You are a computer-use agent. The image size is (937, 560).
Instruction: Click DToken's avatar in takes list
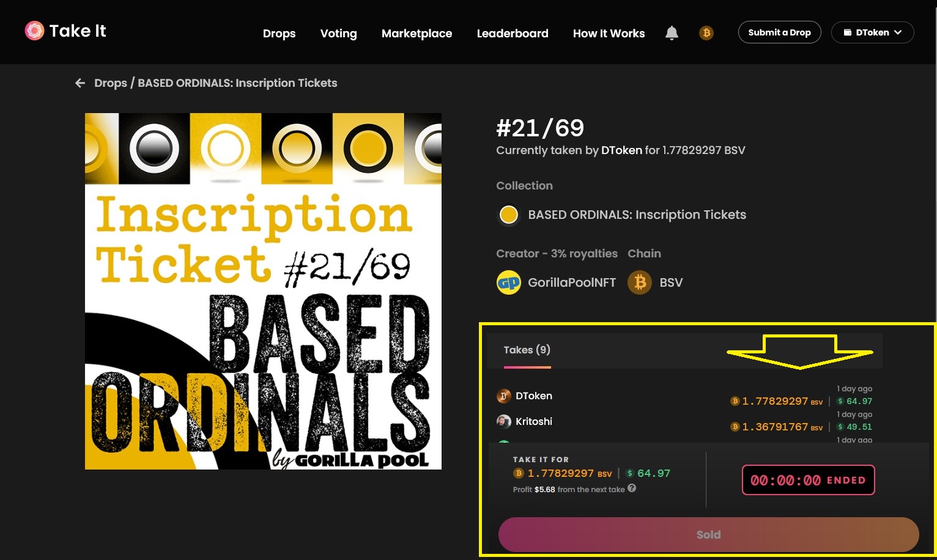[503, 396]
